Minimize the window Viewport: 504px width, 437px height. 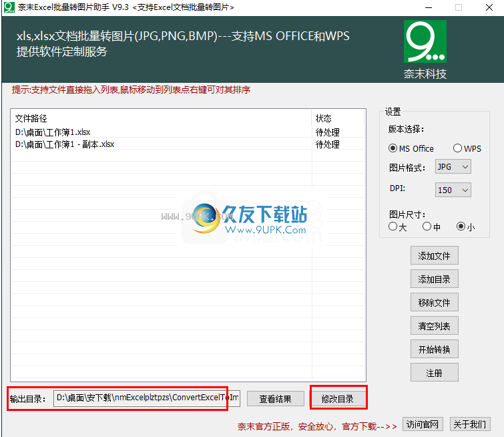coord(429,7)
